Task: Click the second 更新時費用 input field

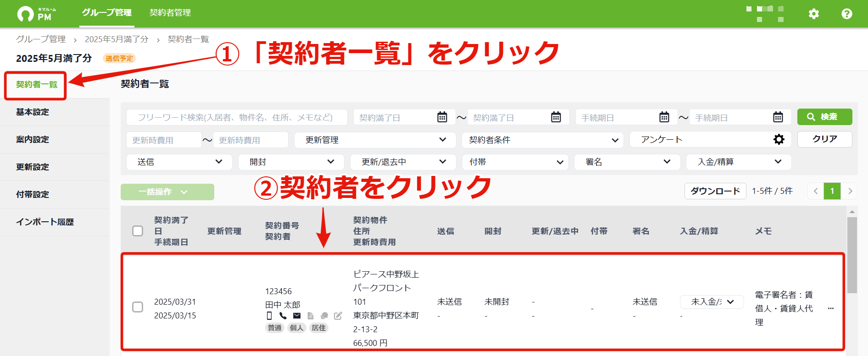Action: point(251,140)
